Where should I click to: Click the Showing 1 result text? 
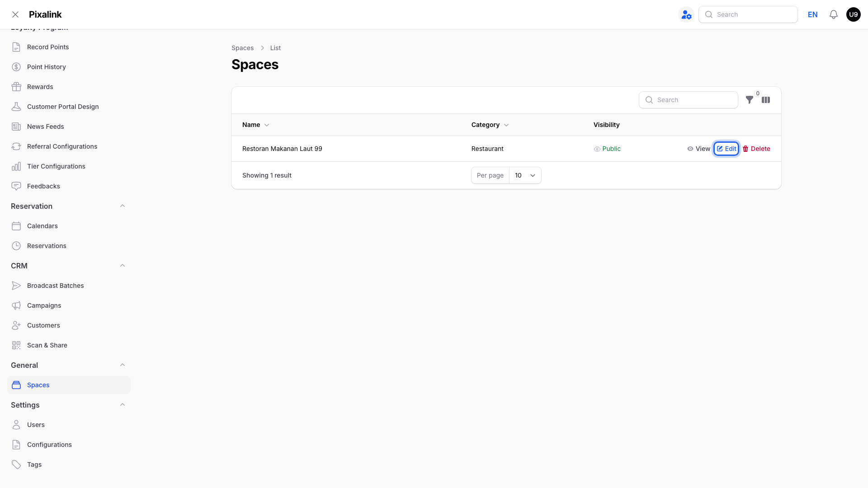tap(267, 175)
